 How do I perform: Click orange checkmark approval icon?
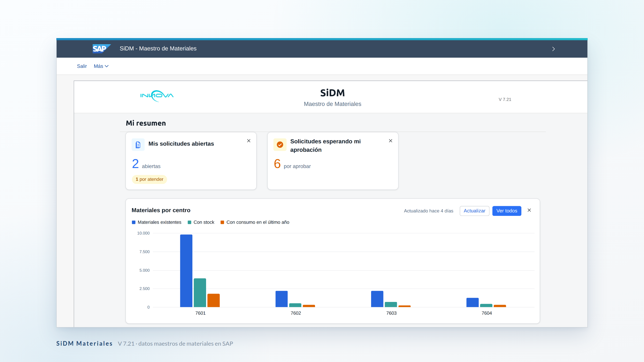(x=280, y=145)
